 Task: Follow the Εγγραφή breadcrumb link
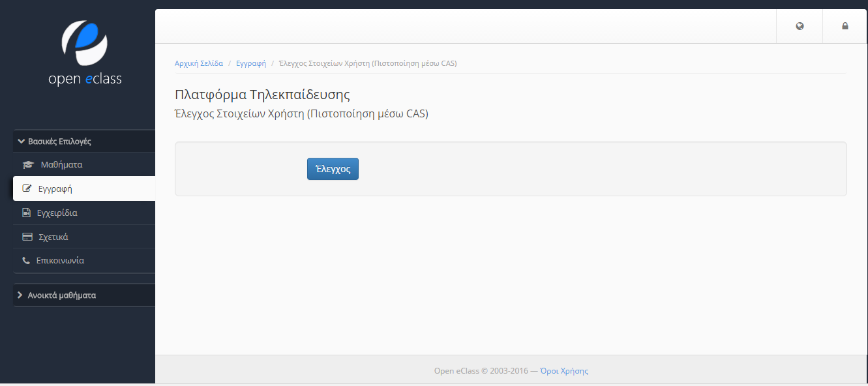coord(251,63)
